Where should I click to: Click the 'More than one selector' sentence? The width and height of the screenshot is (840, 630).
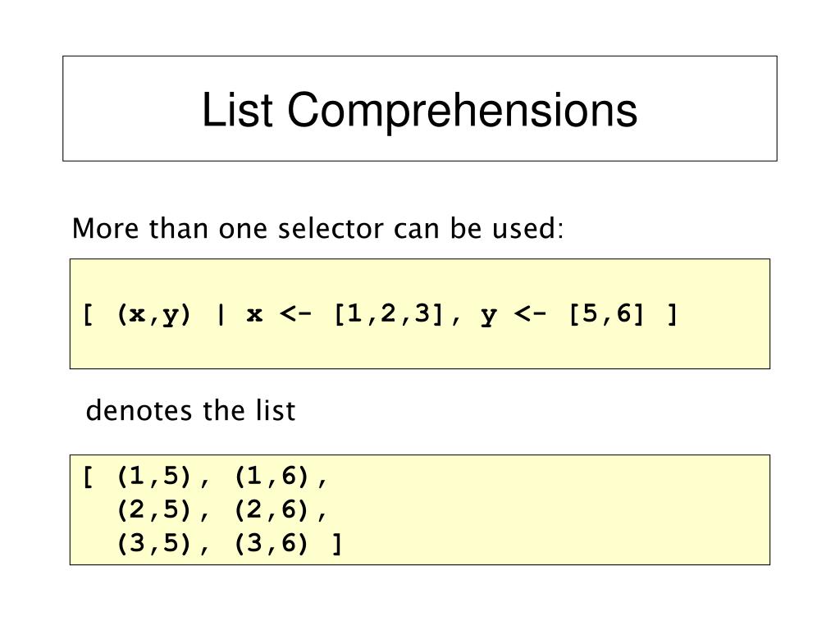(317, 229)
